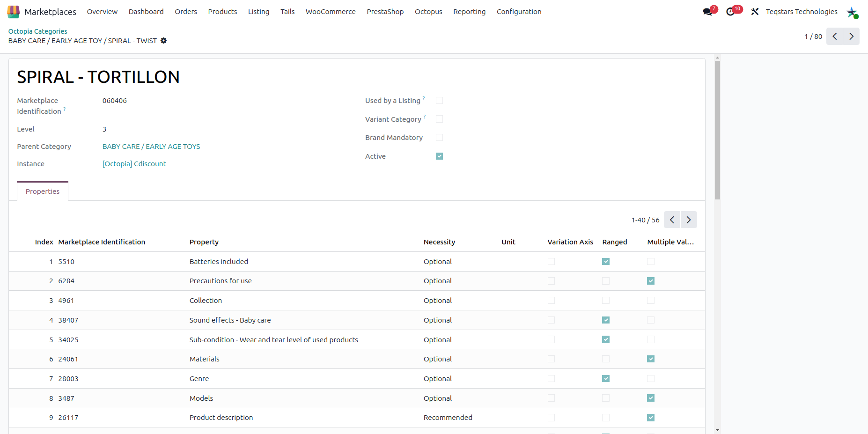868x434 pixels.
Task: Open the PrestaShop menu
Action: point(385,12)
